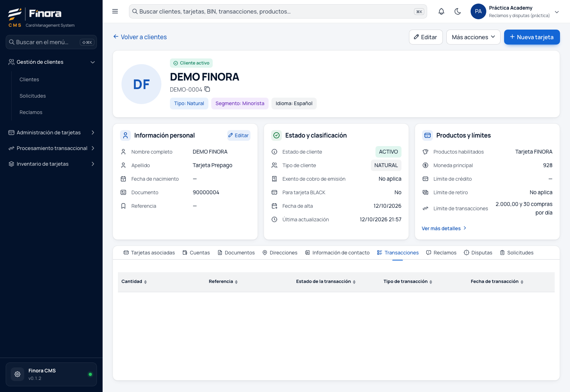The width and height of the screenshot is (570, 392).
Task: Click the Moneda principal currency icon
Action: (425, 165)
